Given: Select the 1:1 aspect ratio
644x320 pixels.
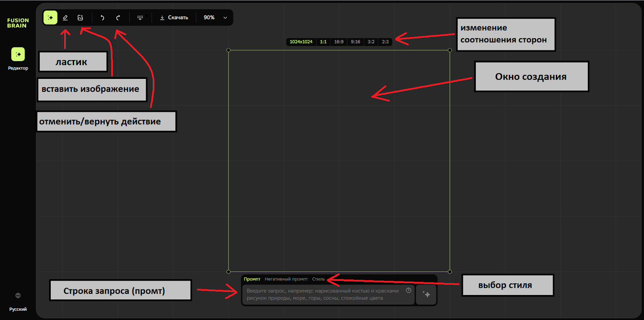Looking at the screenshot, I should pyautogui.click(x=323, y=42).
